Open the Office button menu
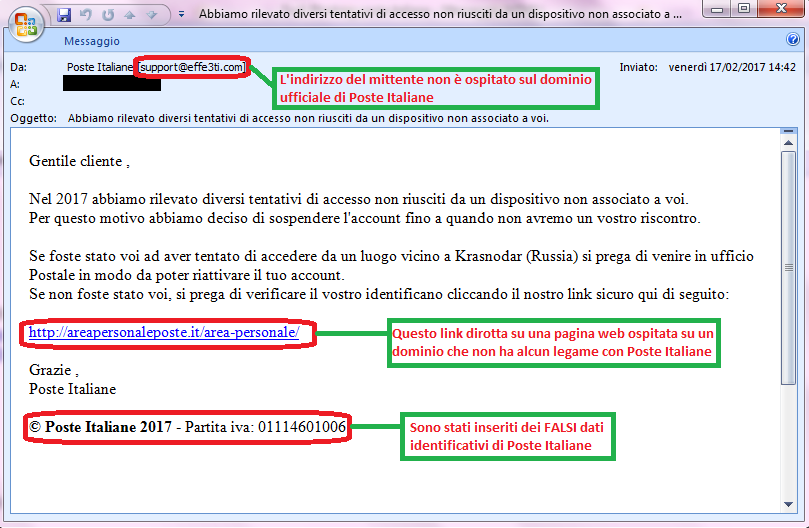Screen dimensions: 809x528 (x=25, y=24)
